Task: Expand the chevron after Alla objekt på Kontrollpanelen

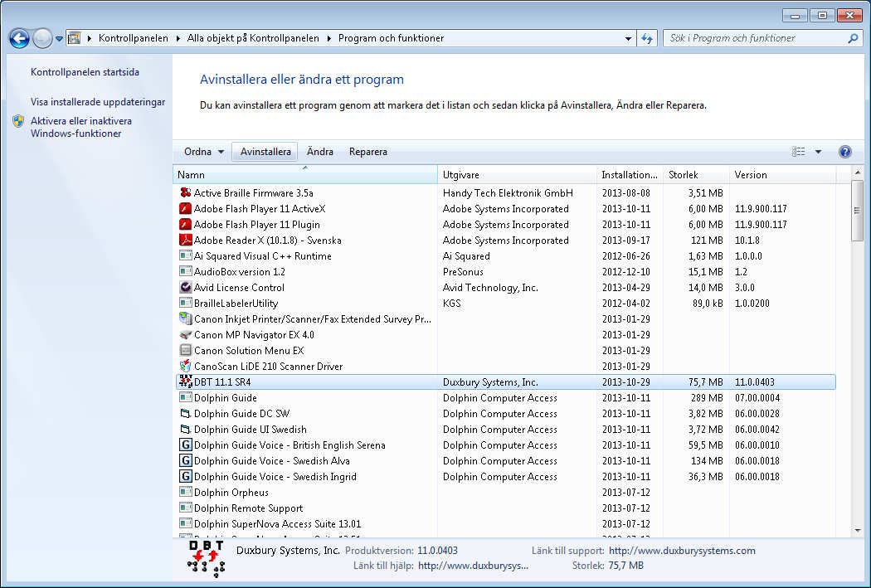Action: [328, 38]
